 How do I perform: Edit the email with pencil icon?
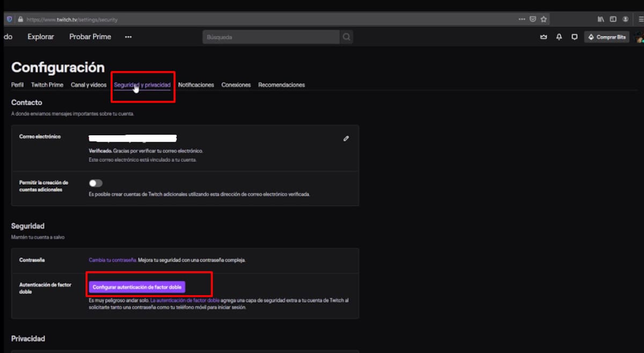(346, 138)
